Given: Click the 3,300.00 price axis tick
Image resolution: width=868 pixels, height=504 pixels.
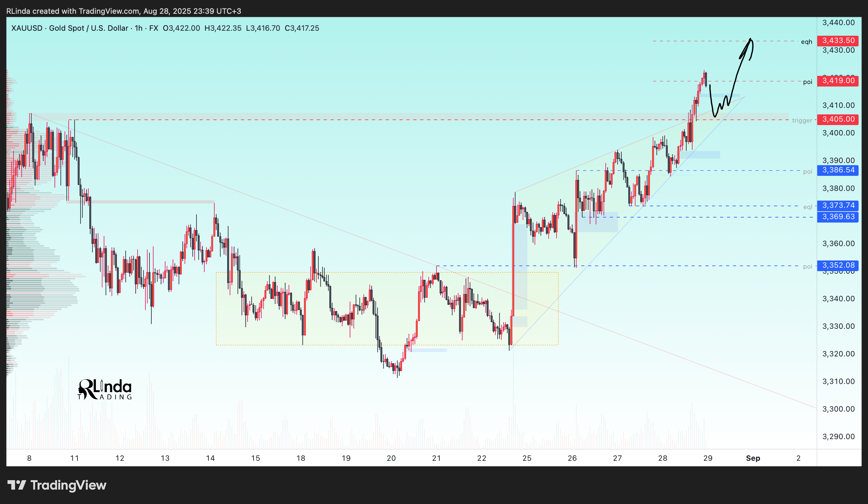Looking at the screenshot, I should [838, 409].
